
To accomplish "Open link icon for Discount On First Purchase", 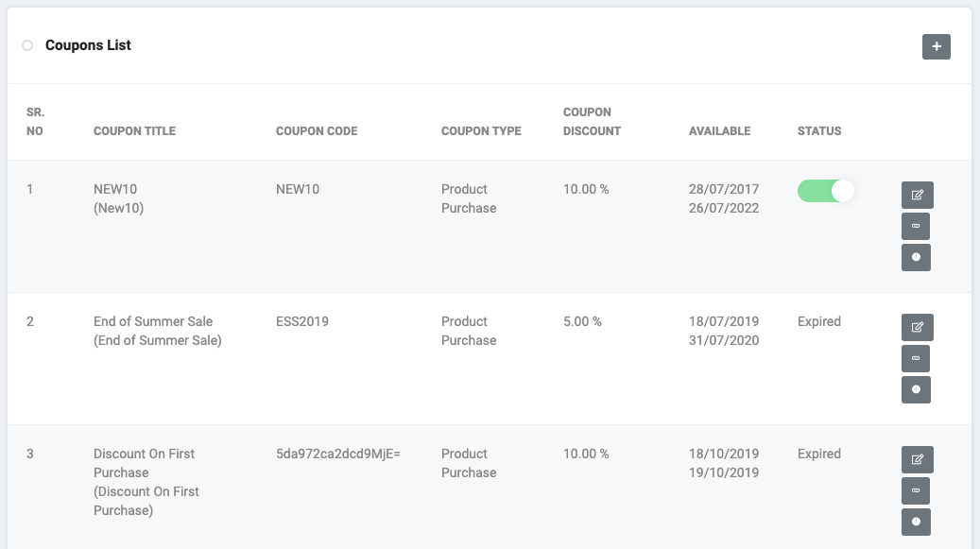I will [916, 491].
